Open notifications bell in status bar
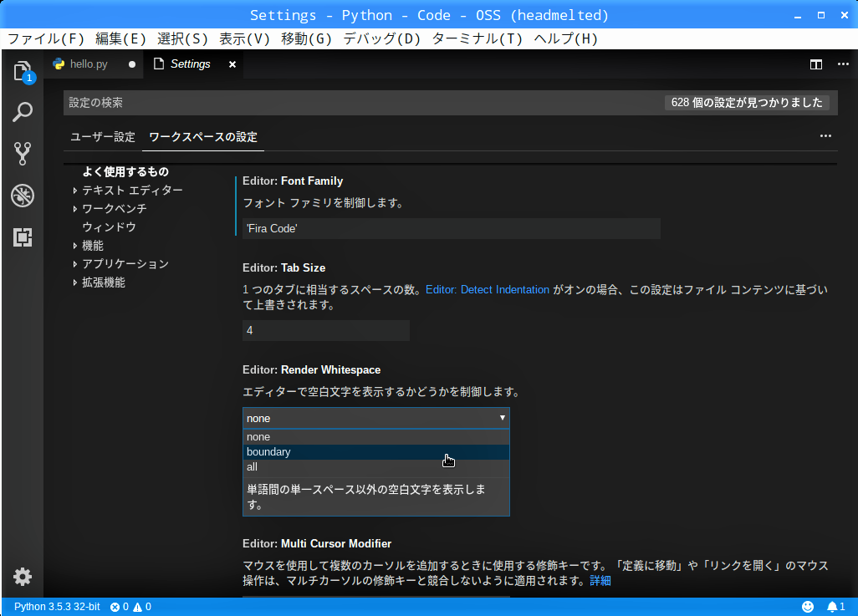 click(832, 607)
